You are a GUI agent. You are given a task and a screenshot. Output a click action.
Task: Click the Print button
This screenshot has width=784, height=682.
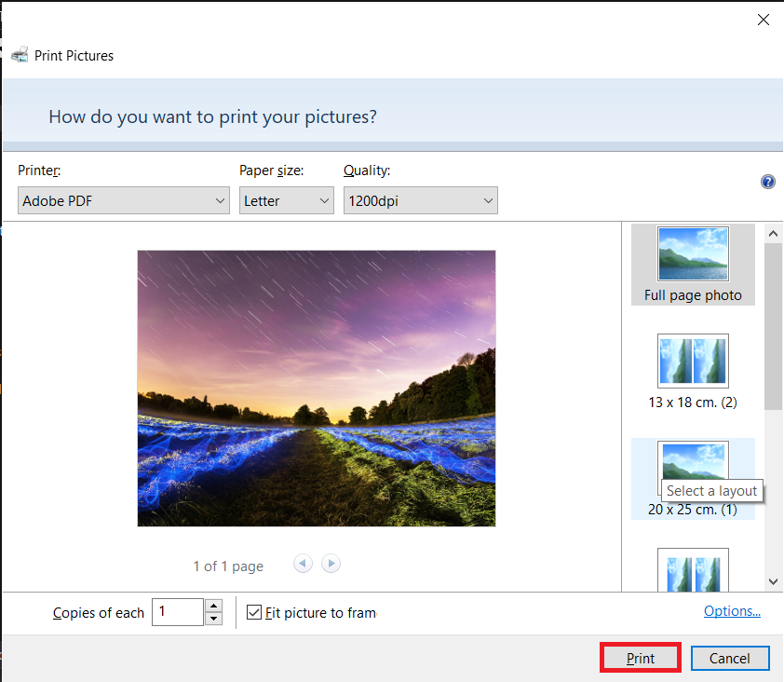[x=640, y=658]
